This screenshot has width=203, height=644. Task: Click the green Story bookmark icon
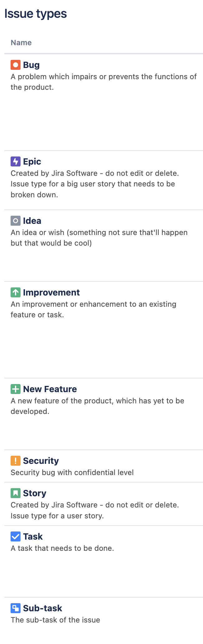(16, 493)
